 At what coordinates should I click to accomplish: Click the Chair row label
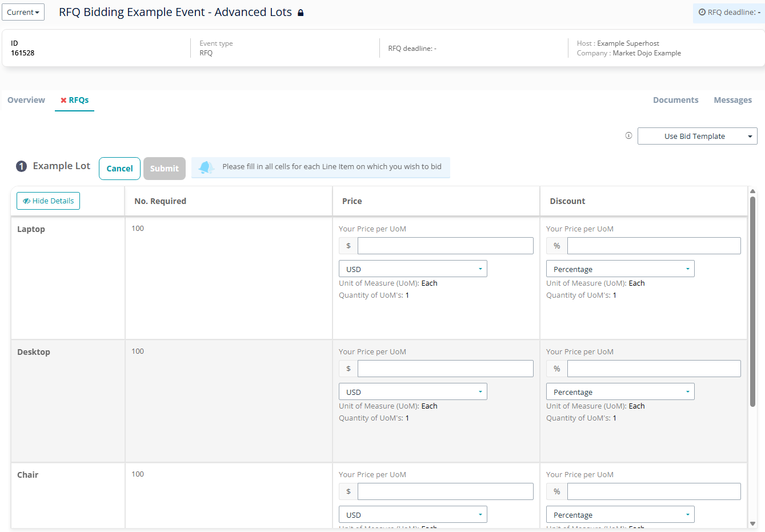coord(27,475)
